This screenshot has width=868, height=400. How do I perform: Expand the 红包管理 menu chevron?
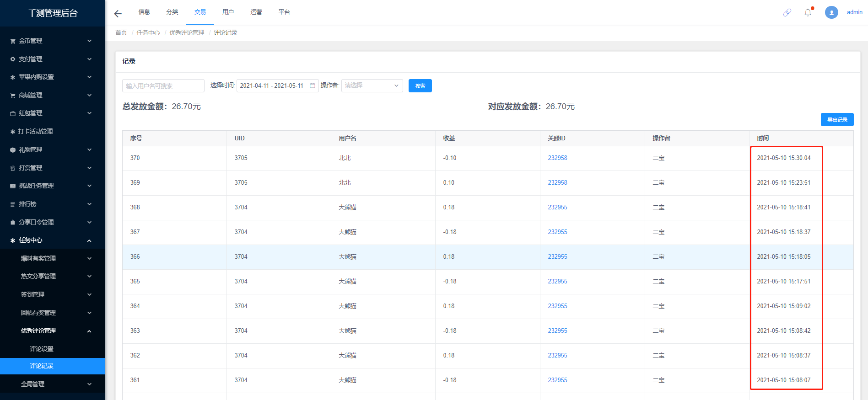pyautogui.click(x=89, y=113)
